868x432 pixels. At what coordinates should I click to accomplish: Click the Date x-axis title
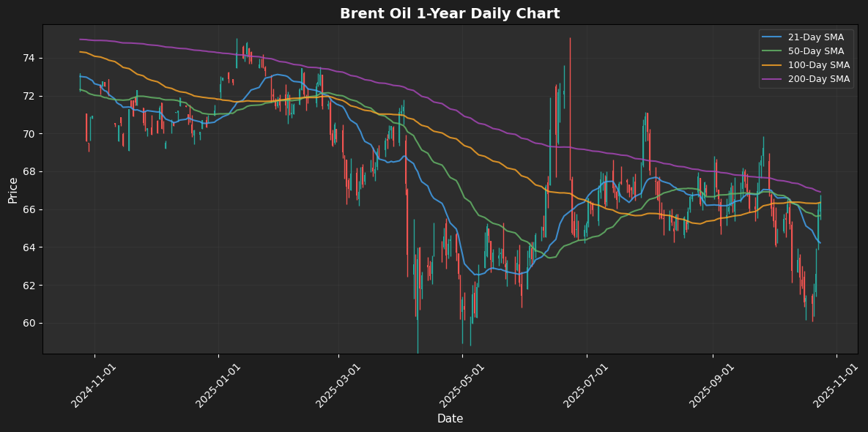(x=450, y=419)
